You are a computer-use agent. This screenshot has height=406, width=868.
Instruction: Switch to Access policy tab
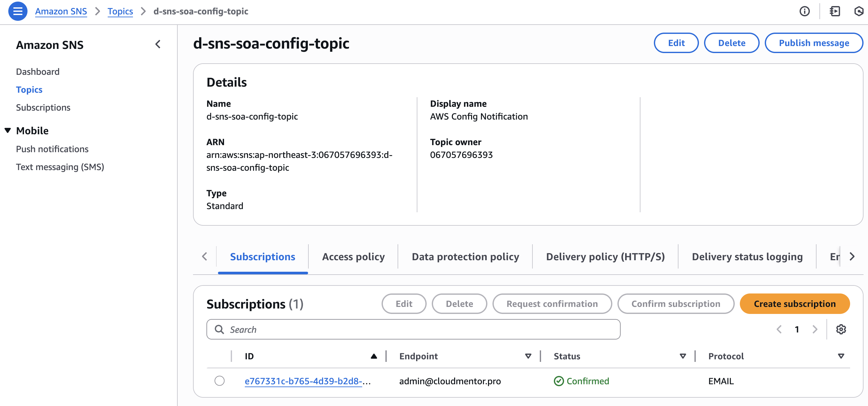[x=353, y=256]
